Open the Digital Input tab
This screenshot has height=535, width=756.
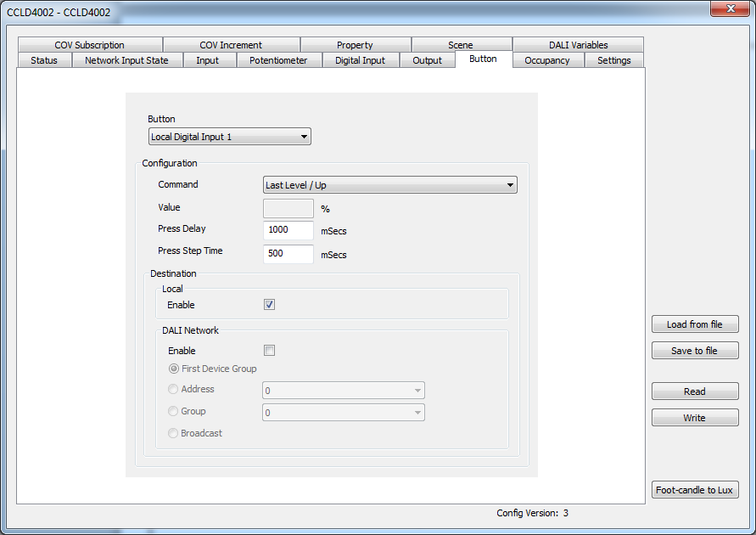click(360, 60)
